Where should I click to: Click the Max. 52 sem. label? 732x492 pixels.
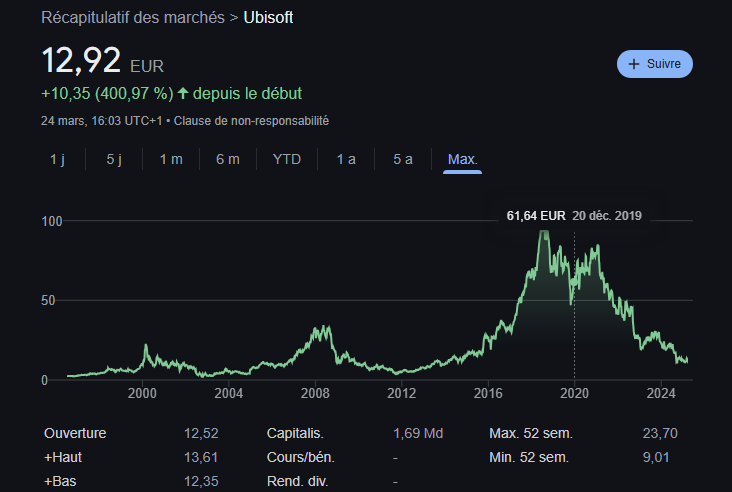coord(531,433)
